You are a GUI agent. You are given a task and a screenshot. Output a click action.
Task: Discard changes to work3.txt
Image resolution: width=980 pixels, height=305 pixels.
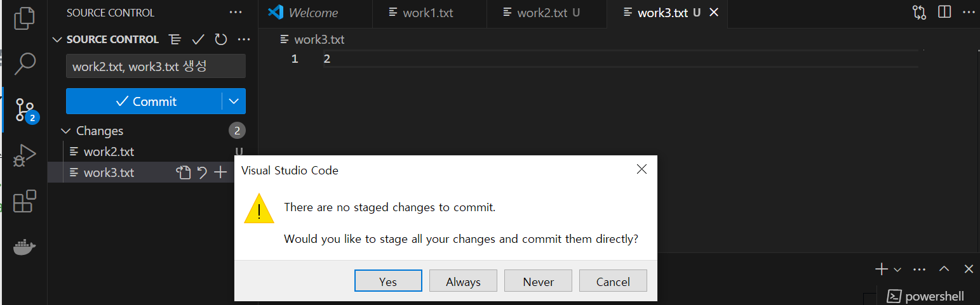(x=202, y=172)
